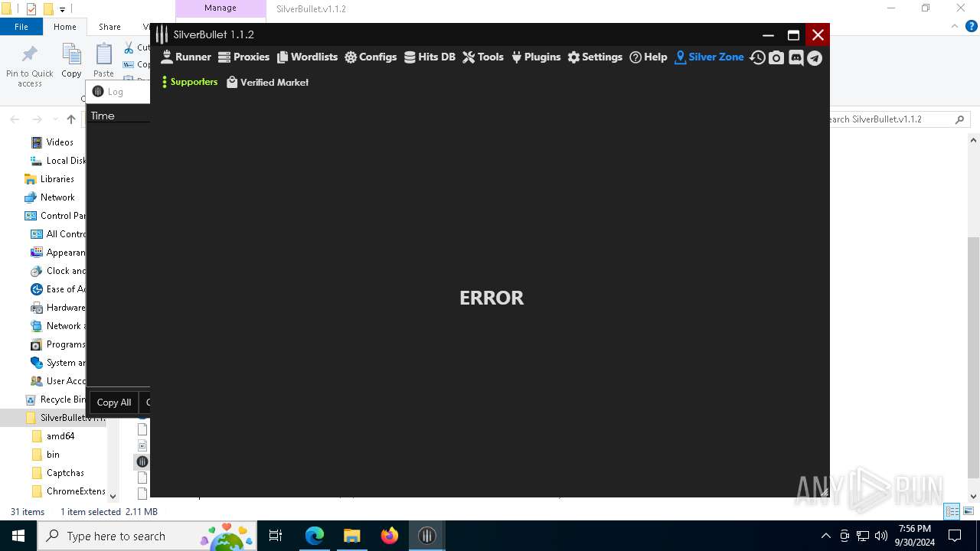Image resolution: width=980 pixels, height=551 pixels.
Task: Click the Time column header in Log
Action: (103, 116)
